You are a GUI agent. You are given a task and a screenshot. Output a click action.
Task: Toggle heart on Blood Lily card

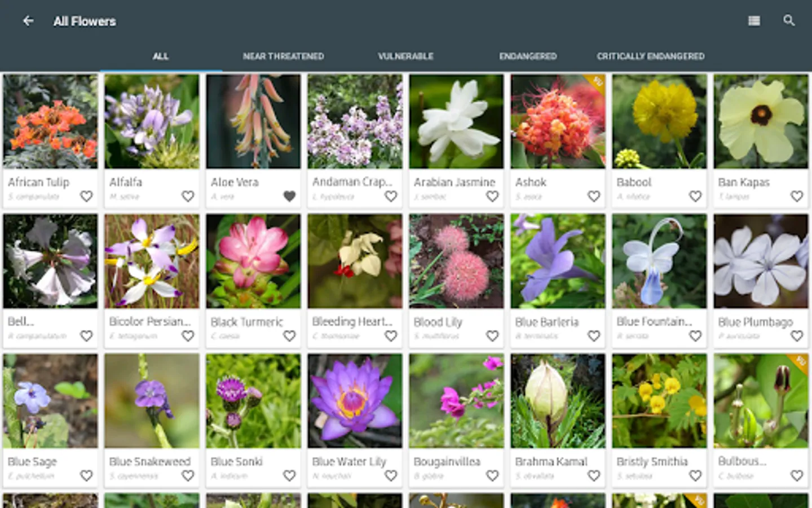(492, 336)
